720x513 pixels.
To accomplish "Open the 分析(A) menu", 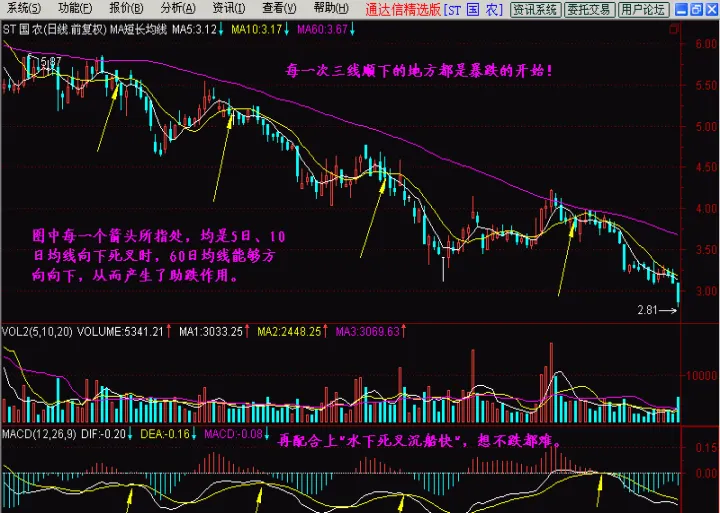I will [x=179, y=10].
